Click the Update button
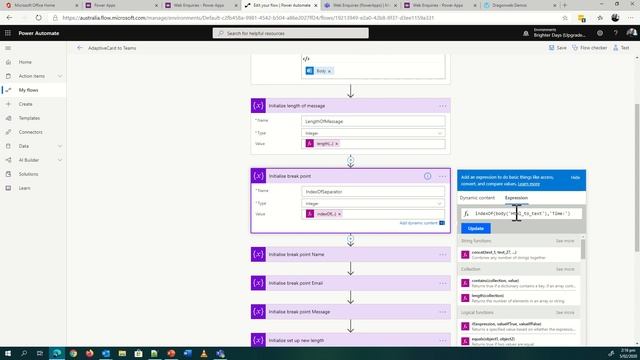This screenshot has height=360, width=640. [x=476, y=229]
